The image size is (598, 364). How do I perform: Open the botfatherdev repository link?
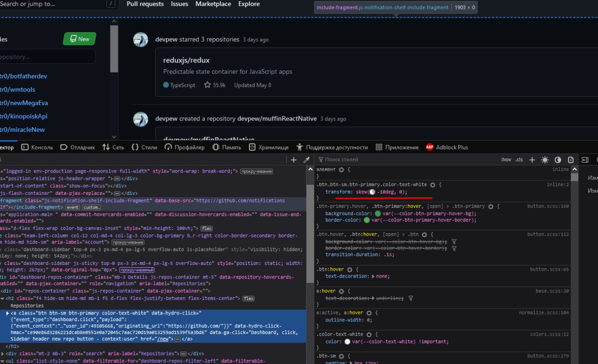click(x=23, y=76)
